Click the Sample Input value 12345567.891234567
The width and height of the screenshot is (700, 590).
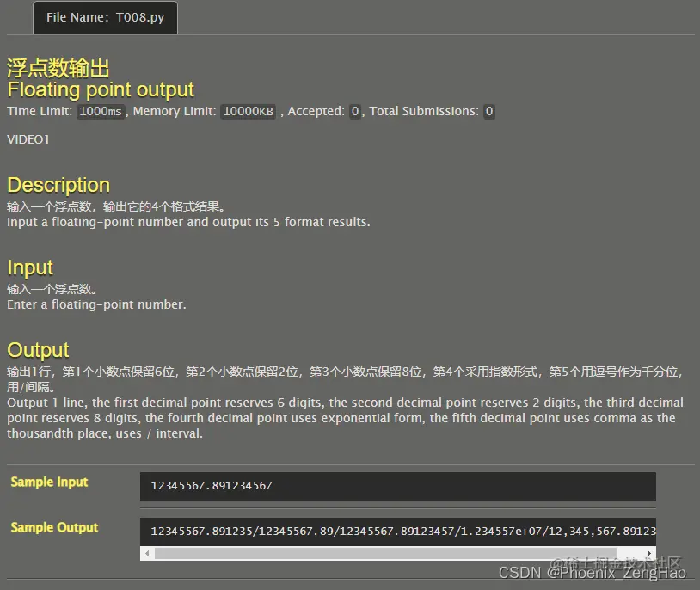tap(212, 485)
